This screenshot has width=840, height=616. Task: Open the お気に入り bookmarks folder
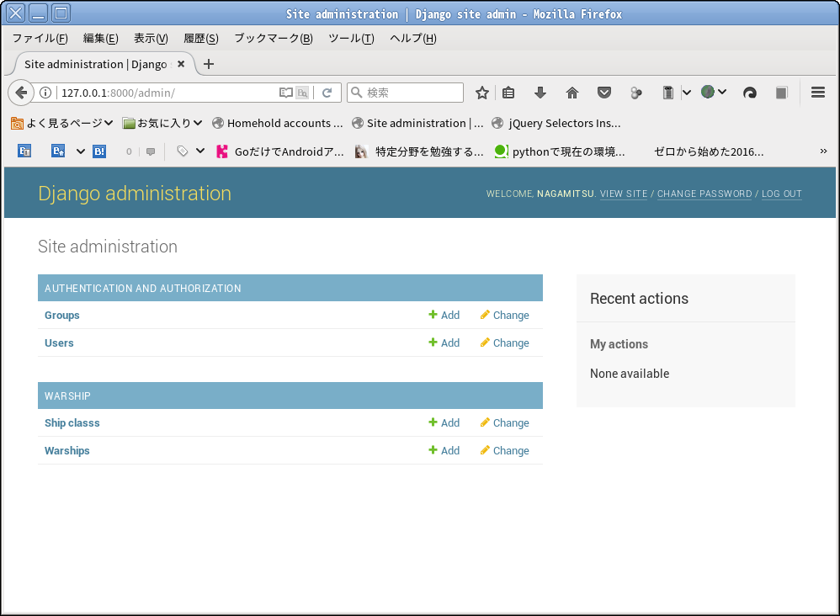pos(162,123)
